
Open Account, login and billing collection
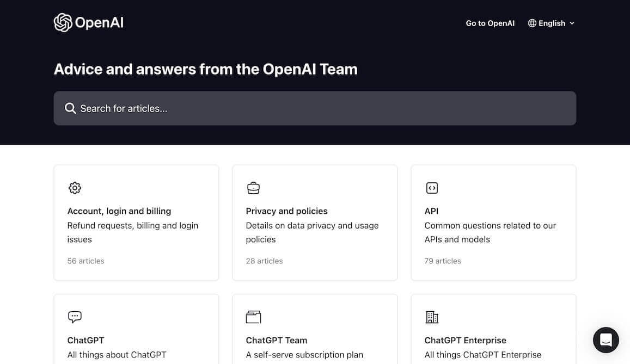tap(119, 211)
